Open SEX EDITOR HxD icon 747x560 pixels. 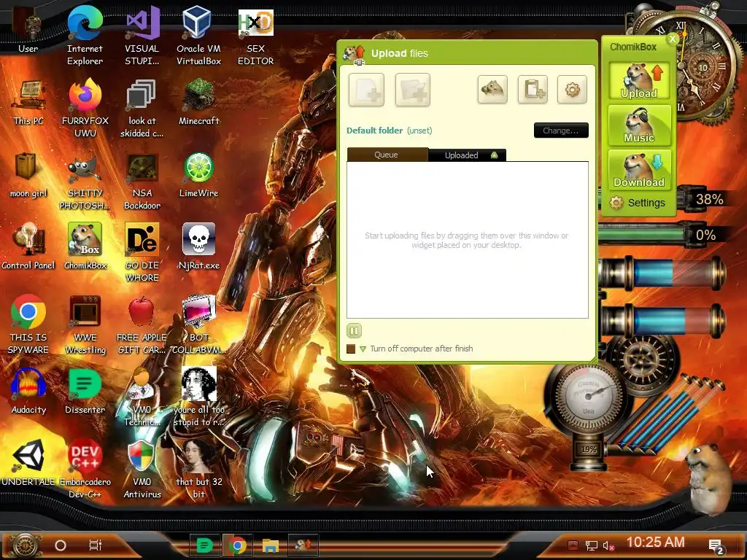pyautogui.click(x=256, y=36)
